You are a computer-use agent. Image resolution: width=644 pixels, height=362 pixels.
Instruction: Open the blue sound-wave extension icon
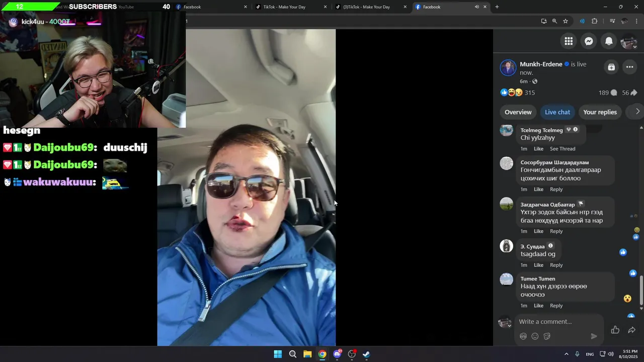click(x=582, y=21)
